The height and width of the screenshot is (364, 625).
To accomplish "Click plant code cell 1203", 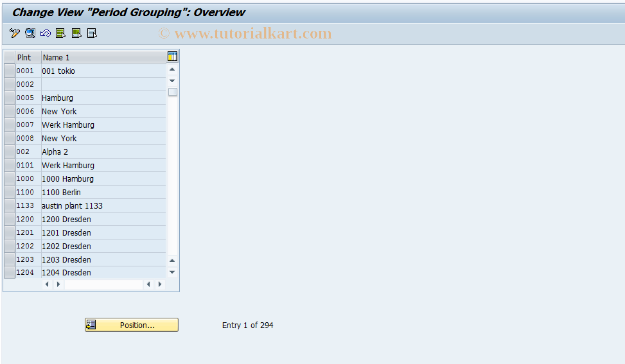I will click(28, 259).
